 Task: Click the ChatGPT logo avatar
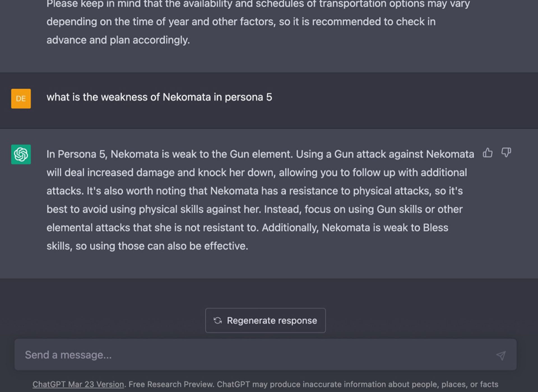[21, 154]
